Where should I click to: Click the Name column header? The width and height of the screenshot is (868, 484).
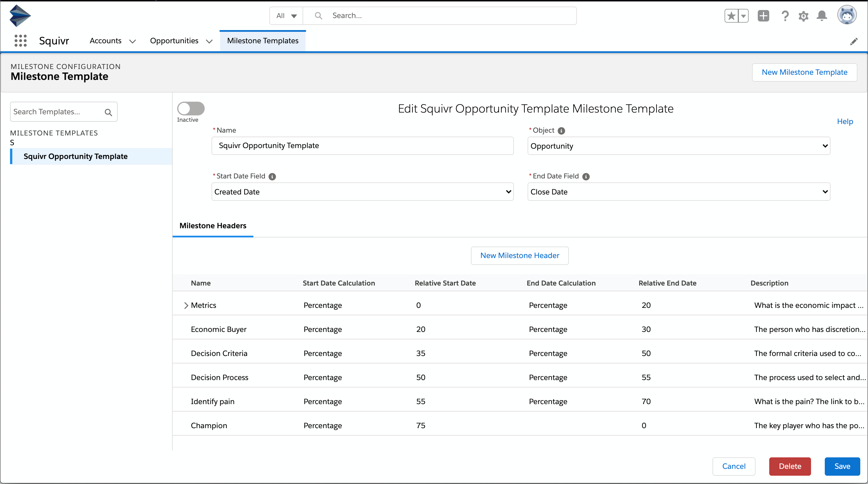click(x=200, y=283)
